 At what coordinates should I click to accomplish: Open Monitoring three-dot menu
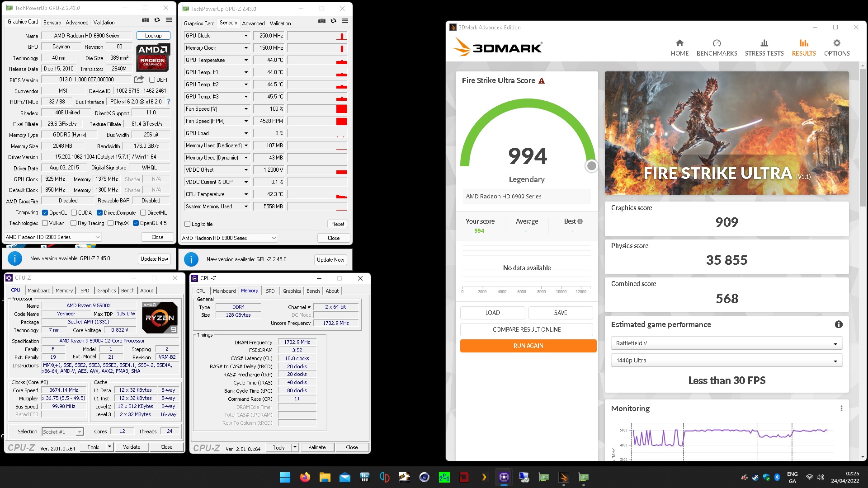[x=841, y=408]
